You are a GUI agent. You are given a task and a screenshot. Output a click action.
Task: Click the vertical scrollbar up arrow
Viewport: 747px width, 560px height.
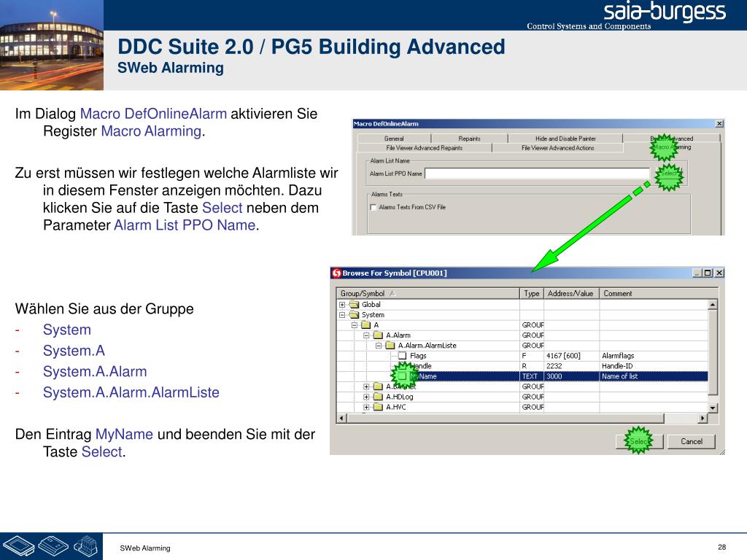713,304
